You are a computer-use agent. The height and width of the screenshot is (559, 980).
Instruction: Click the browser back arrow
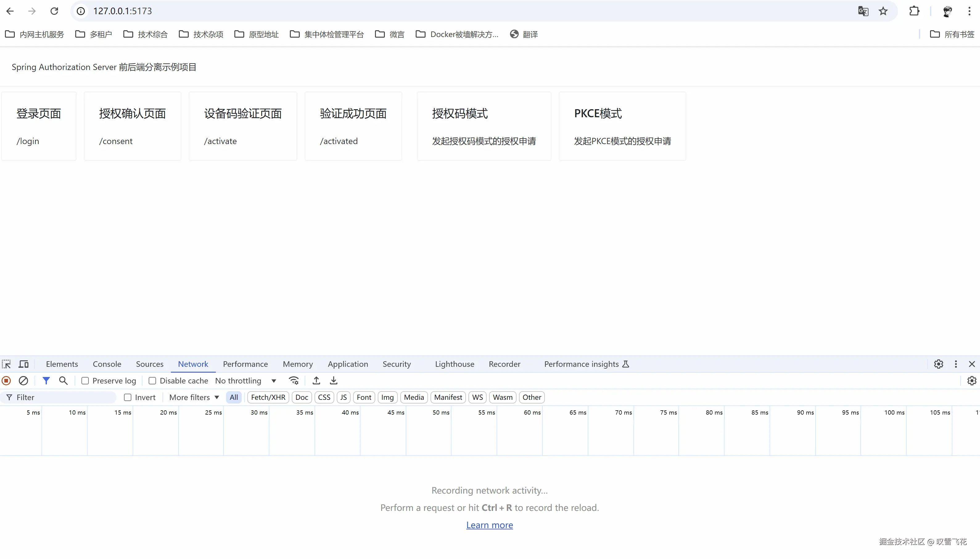[x=10, y=11]
